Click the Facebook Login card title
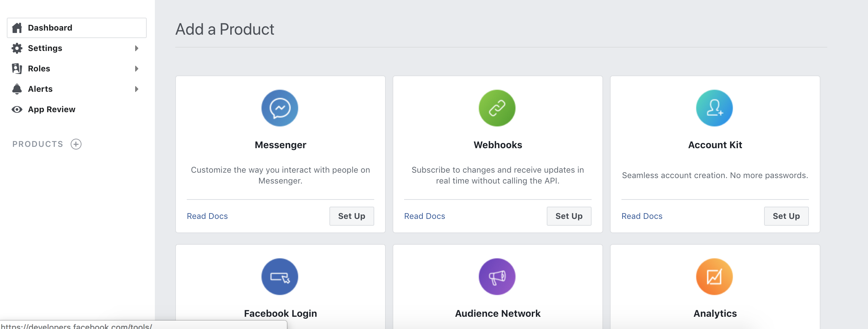Viewport: 868px width, 329px height. pos(281,314)
